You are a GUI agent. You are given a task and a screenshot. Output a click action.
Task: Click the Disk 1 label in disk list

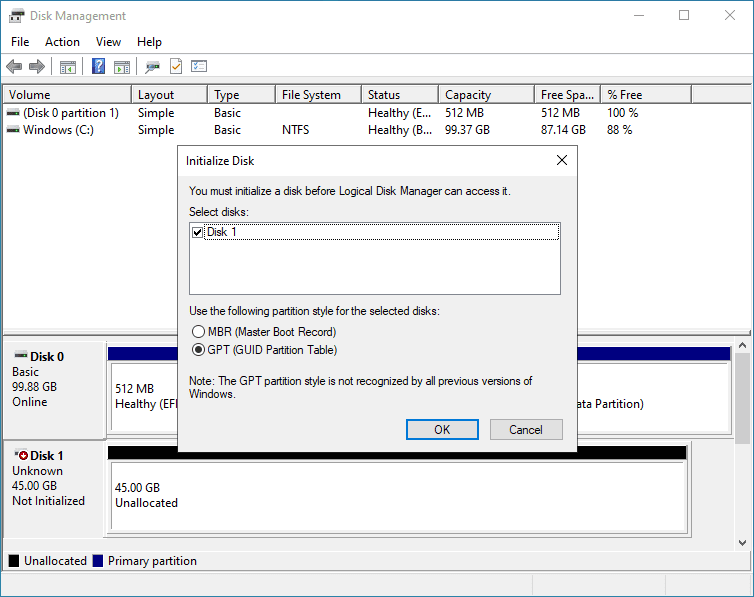[x=47, y=456]
